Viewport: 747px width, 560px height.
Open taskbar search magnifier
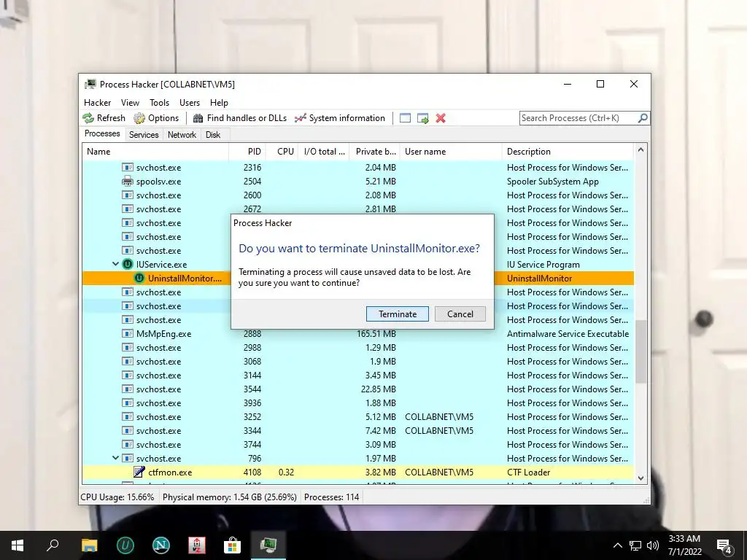pyautogui.click(x=53, y=545)
